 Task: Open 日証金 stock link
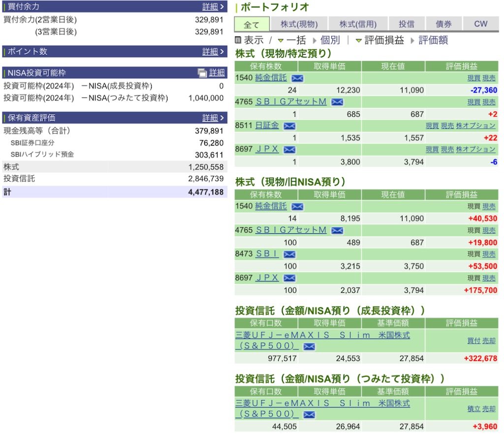(267, 125)
